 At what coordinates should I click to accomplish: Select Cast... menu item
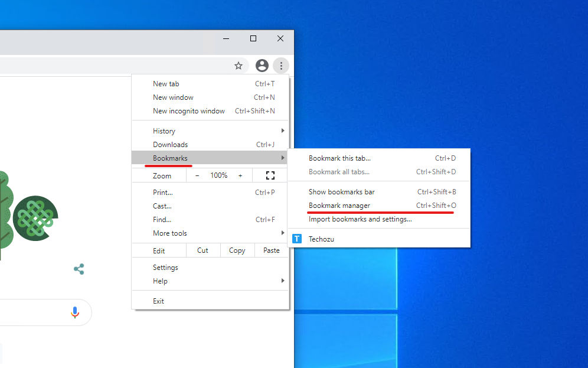point(210,206)
